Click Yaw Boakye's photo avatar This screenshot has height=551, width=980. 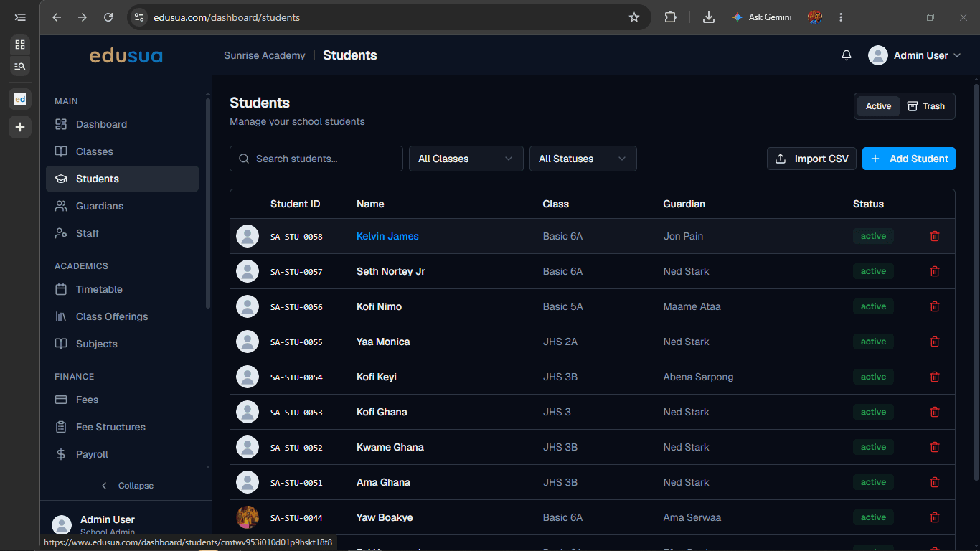click(x=248, y=517)
